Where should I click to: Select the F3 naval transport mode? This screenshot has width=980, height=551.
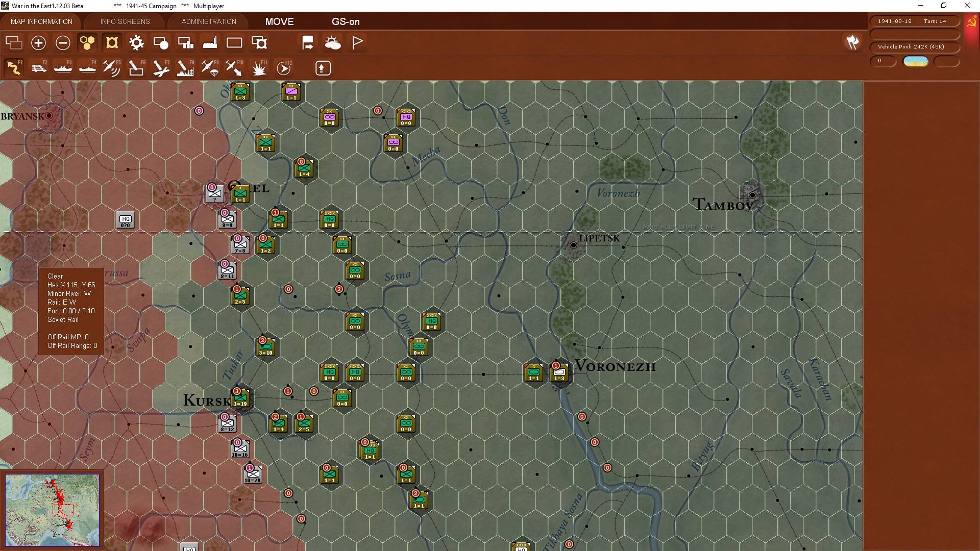pos(63,68)
